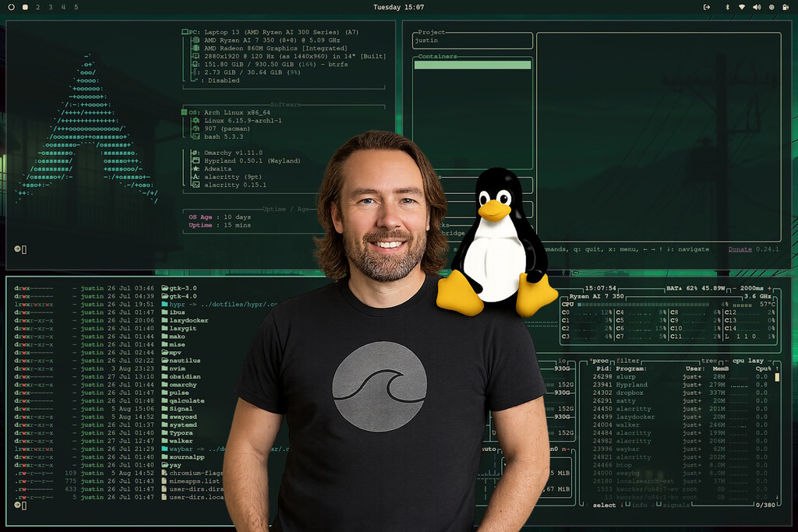798x532 pixels.
Task: Click the battery icon in the top bar
Action: (x=786, y=7)
